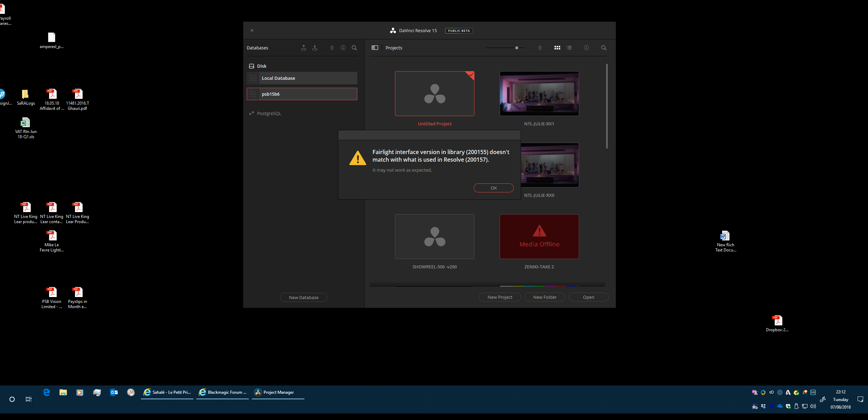Select the PSB Vision Limited PDF on desktop
Image resolution: width=868 pixels, height=420 pixels.
51,298
